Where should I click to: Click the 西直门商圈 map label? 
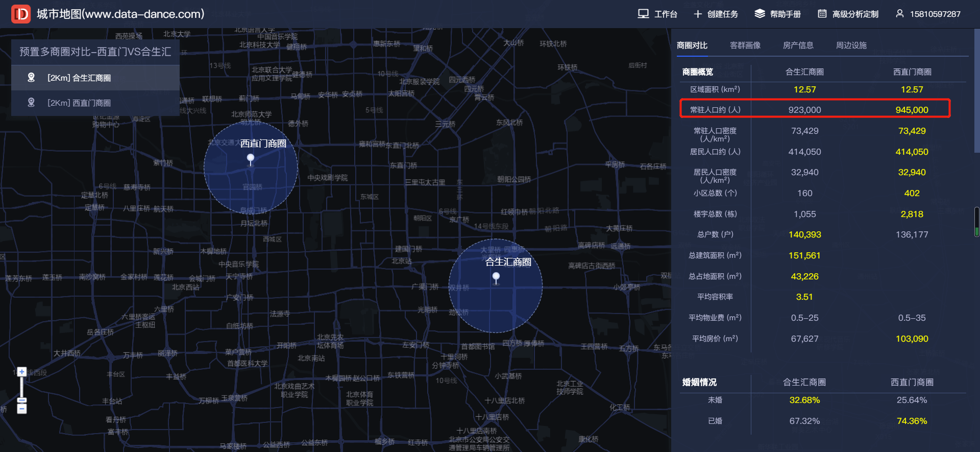pos(263,144)
